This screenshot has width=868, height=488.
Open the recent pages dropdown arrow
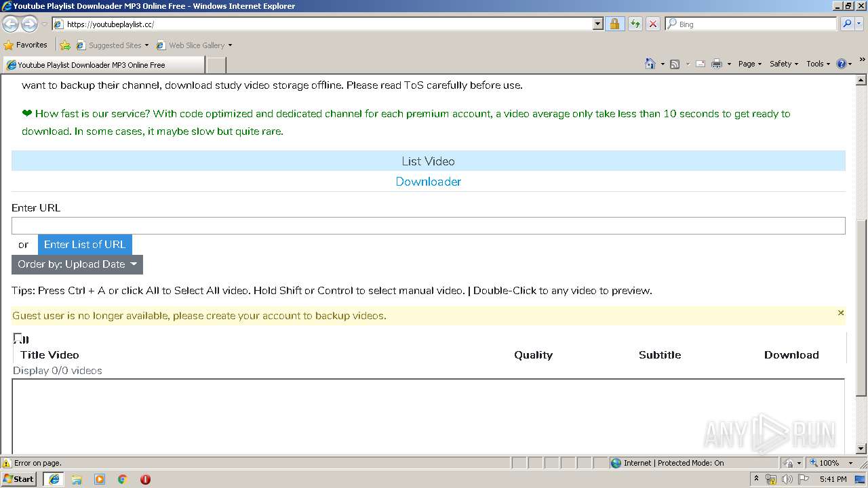point(44,24)
